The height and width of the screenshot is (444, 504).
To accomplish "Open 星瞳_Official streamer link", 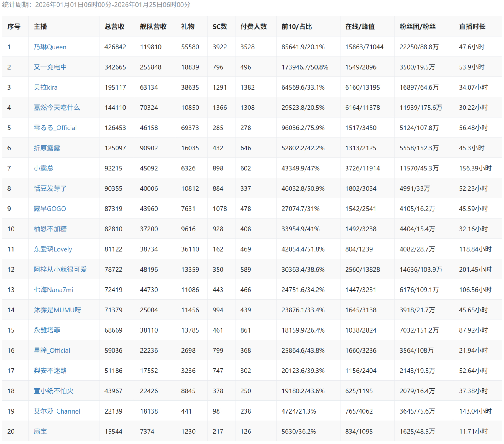I will pyautogui.click(x=52, y=350).
